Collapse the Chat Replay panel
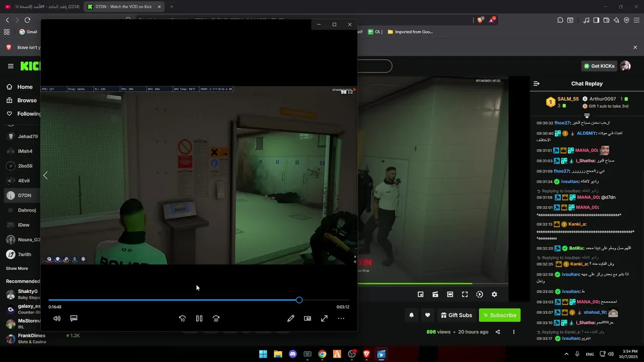Image resolution: width=644 pixels, height=362 pixels. tap(536, 83)
